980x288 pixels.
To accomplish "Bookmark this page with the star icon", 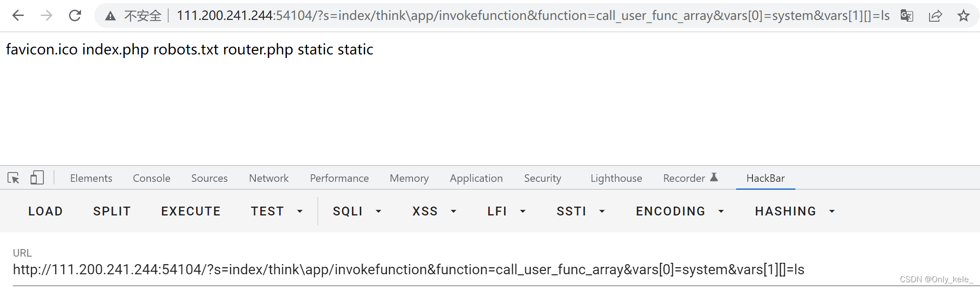I will pos(963,16).
